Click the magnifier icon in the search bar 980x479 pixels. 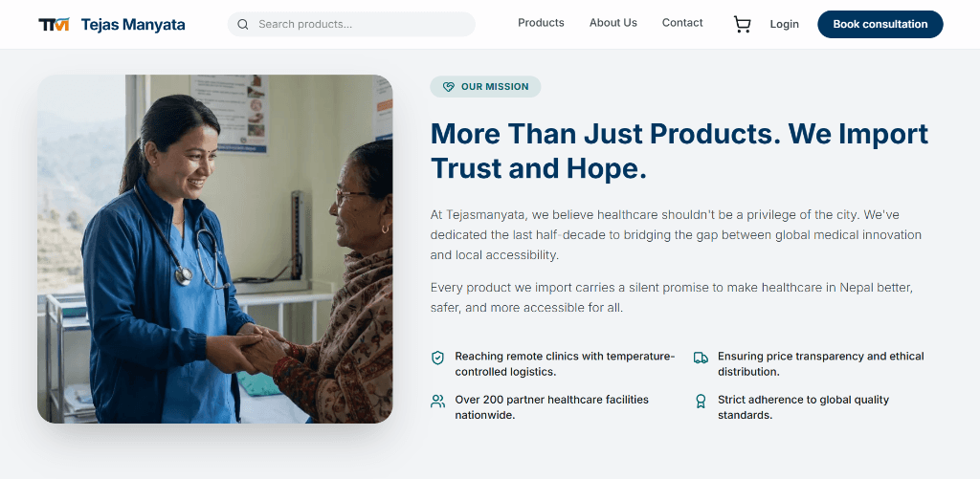243,24
